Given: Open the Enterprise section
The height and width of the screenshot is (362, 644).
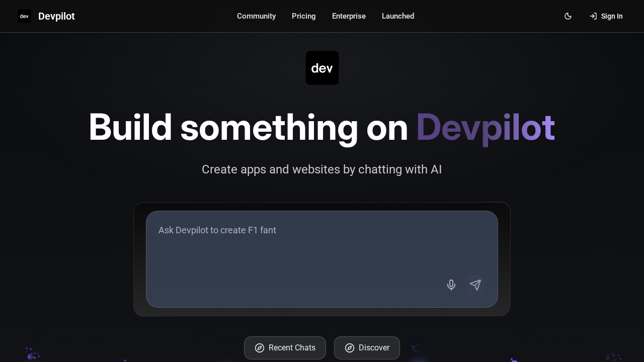Looking at the screenshot, I should (x=349, y=16).
